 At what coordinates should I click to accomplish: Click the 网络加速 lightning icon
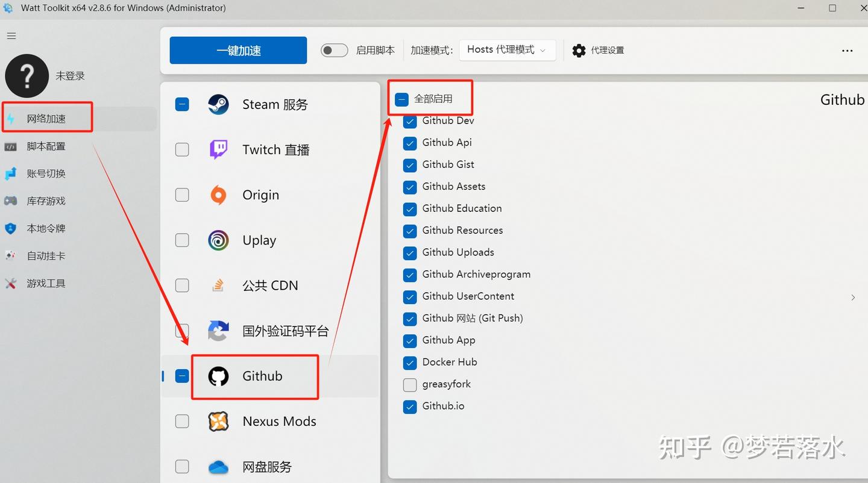[10, 119]
